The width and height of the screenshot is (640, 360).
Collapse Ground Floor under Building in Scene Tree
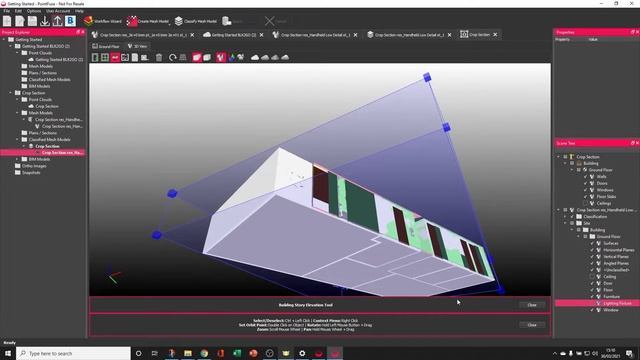click(x=572, y=170)
